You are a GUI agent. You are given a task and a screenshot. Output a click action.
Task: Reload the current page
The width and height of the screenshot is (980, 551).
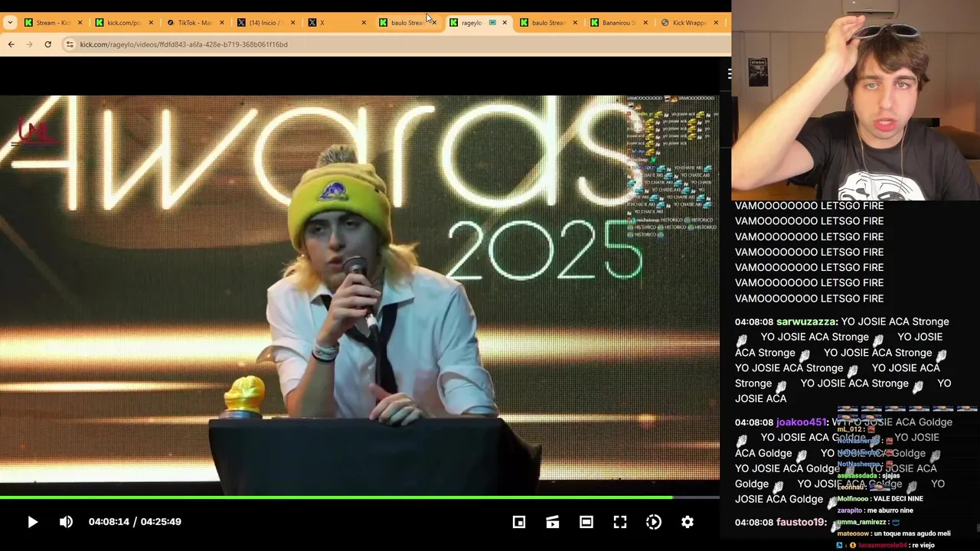coord(47,44)
